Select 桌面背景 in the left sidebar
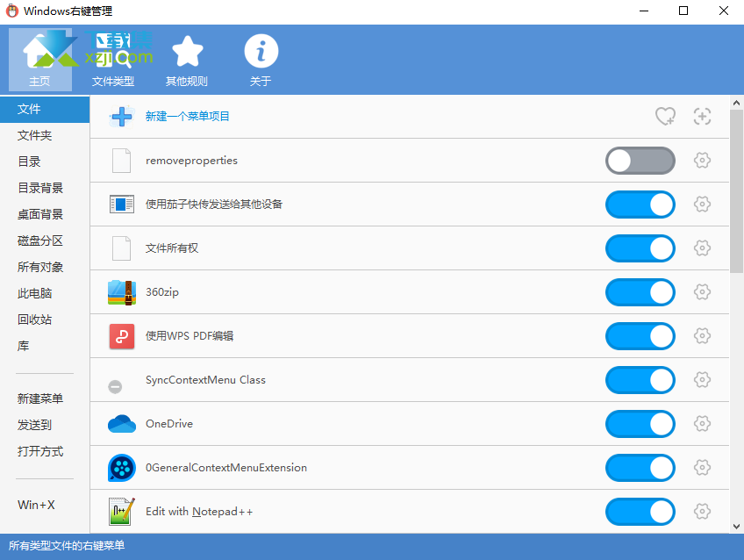 coord(40,215)
